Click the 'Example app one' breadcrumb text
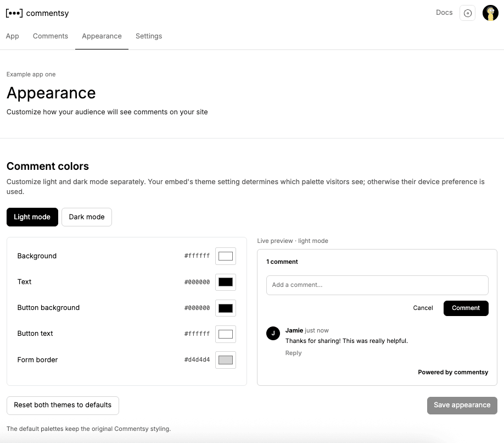 [31, 74]
